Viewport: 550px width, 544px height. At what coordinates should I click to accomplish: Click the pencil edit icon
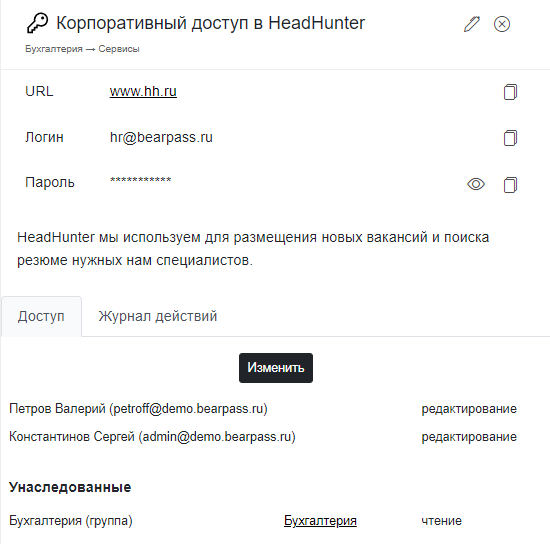[472, 24]
